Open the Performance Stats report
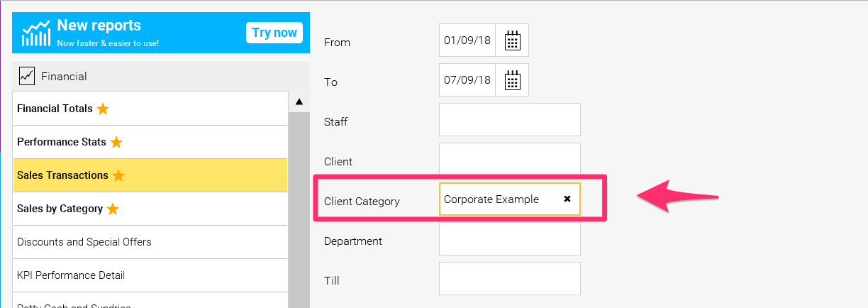Viewport: 868px width, 308px height. tap(150, 142)
